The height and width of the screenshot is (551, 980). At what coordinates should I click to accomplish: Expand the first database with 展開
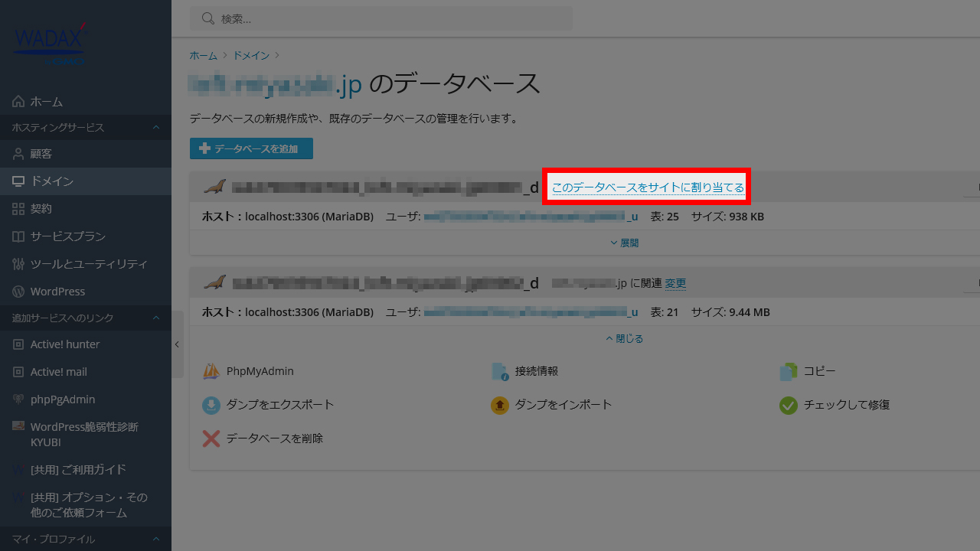624,242
